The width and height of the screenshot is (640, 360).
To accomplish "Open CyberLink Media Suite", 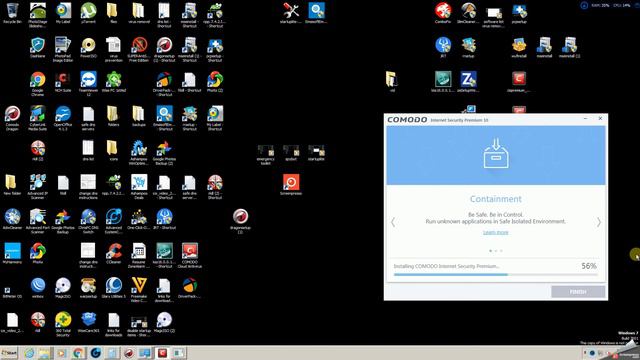I will tap(38, 118).
